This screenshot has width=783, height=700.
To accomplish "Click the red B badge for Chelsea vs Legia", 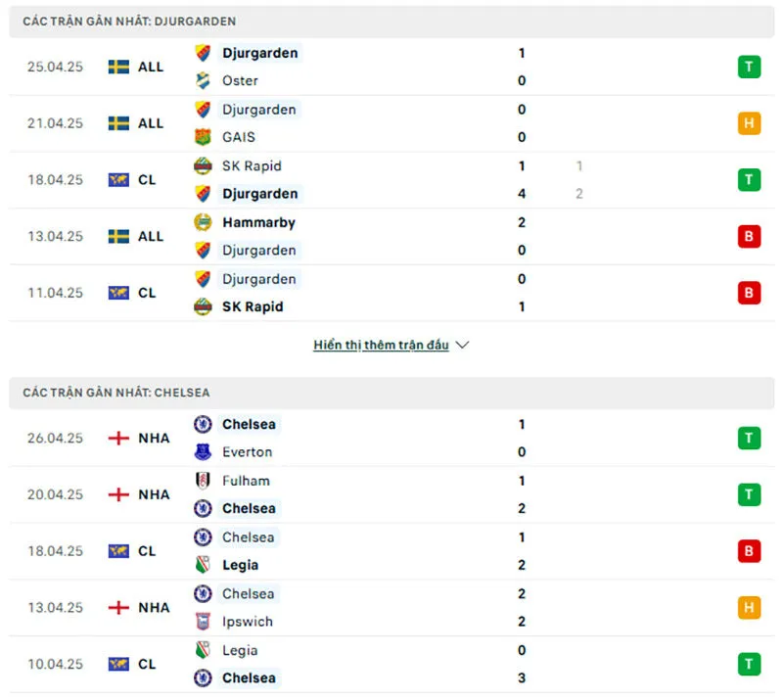I will (x=749, y=551).
